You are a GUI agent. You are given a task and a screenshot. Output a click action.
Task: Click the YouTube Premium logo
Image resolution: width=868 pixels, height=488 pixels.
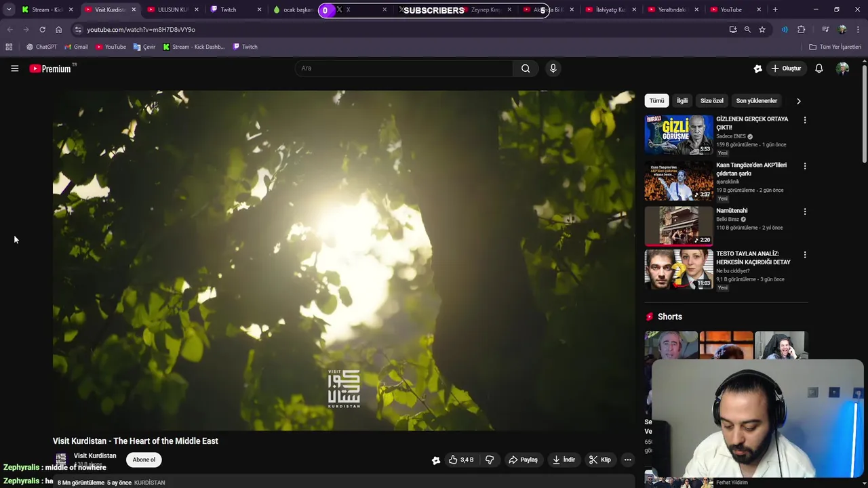(51, 68)
